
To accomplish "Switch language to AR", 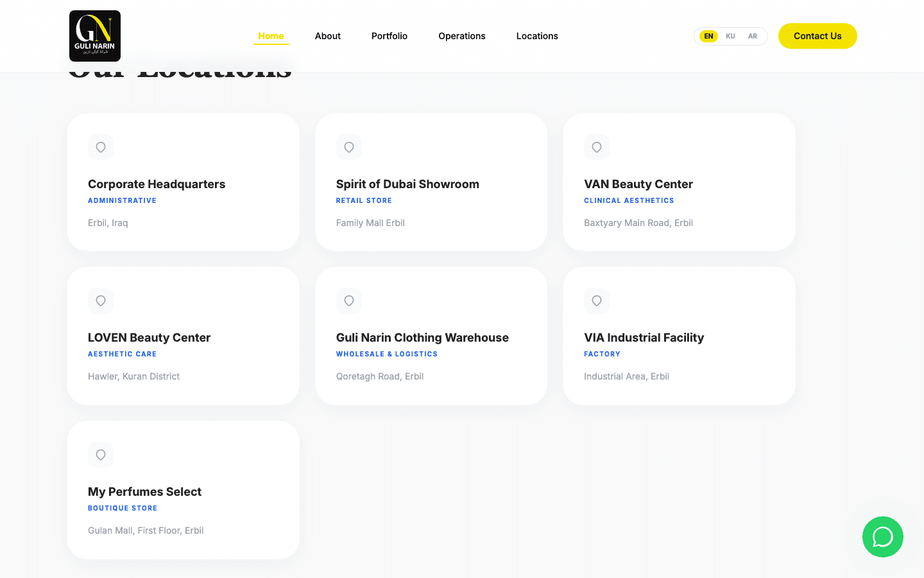I will pyautogui.click(x=753, y=36).
